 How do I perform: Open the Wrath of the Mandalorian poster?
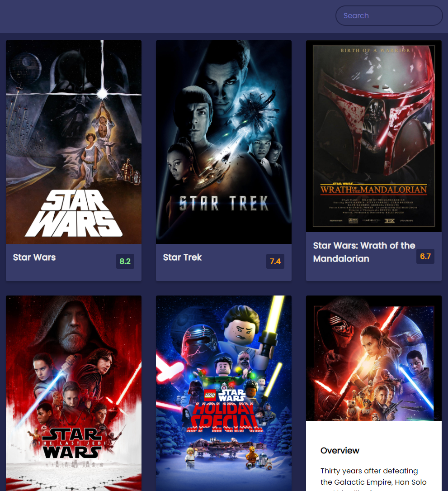(374, 136)
